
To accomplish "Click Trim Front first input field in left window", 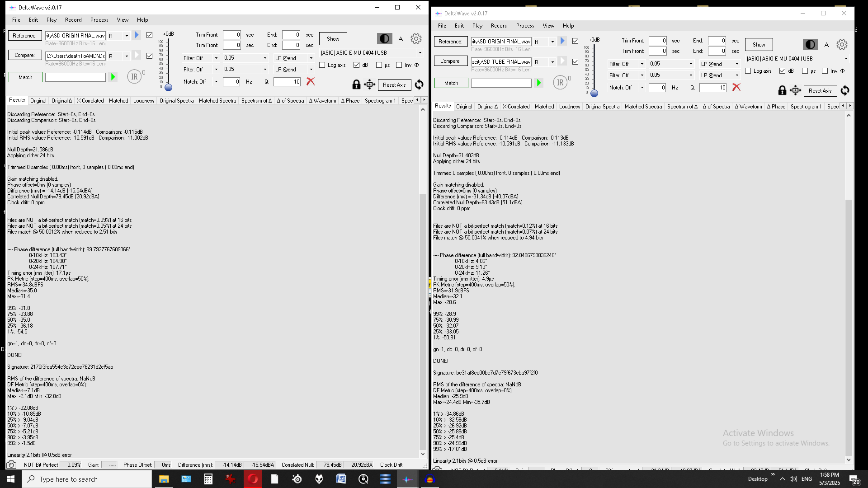I will tap(232, 35).
